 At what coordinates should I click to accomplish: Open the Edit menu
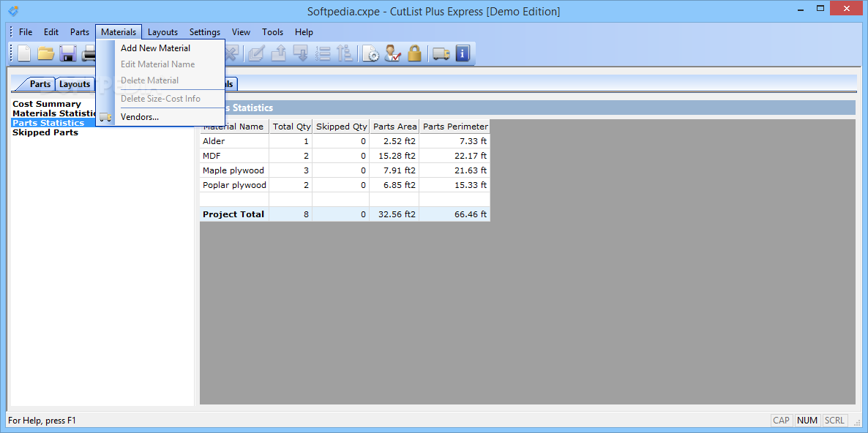tap(51, 32)
